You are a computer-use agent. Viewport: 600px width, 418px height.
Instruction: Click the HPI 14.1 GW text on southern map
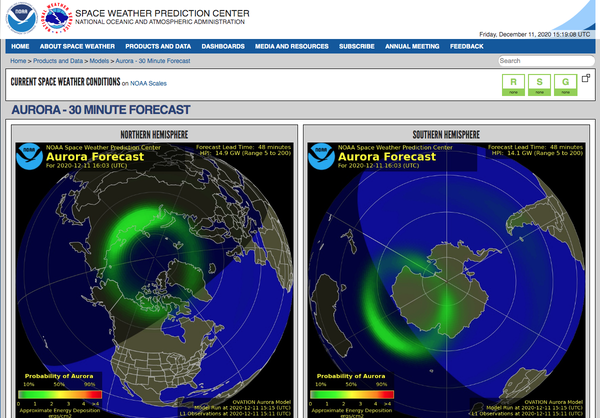point(537,153)
